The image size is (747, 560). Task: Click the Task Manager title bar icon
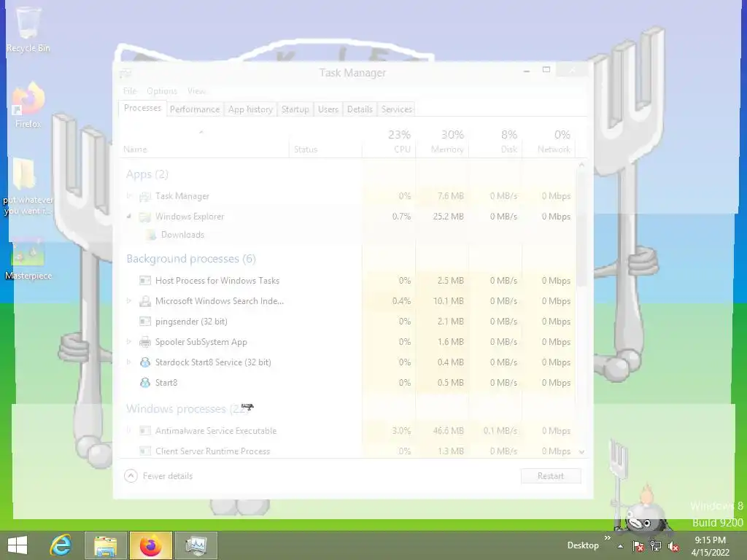(125, 74)
